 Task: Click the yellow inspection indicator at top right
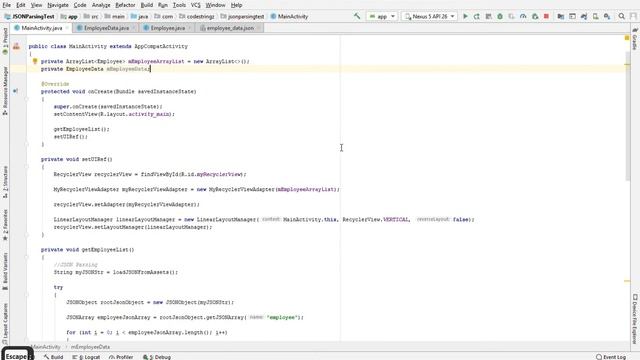point(627,38)
